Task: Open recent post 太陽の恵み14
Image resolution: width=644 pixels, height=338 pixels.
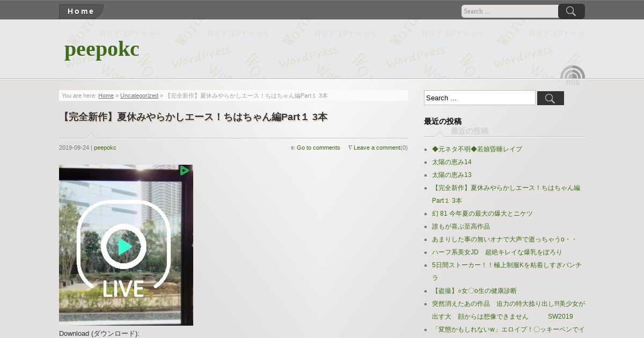Action: (x=452, y=162)
